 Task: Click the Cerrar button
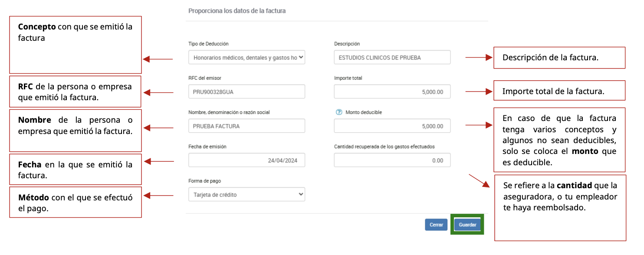click(x=436, y=225)
